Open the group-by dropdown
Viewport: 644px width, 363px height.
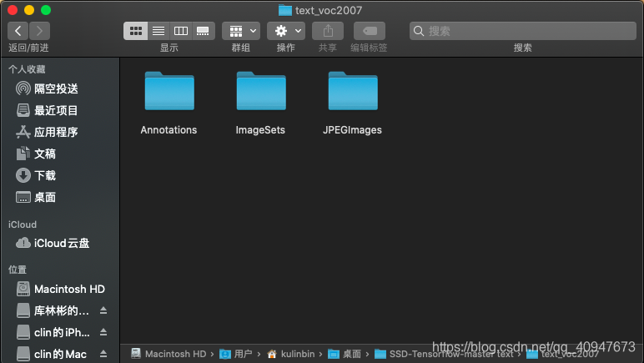pos(241,31)
